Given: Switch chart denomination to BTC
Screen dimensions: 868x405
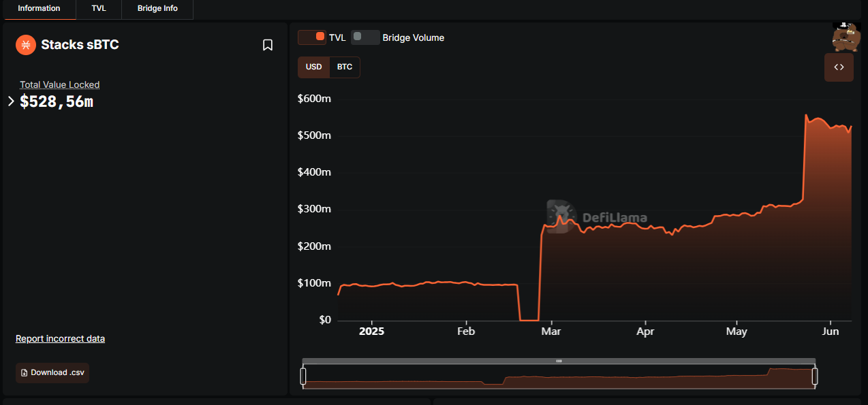Looking at the screenshot, I should 345,67.
